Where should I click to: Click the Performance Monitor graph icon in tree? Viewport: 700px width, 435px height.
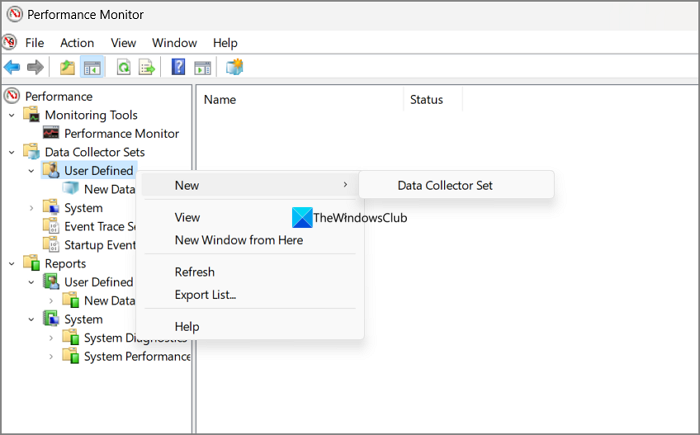51,133
